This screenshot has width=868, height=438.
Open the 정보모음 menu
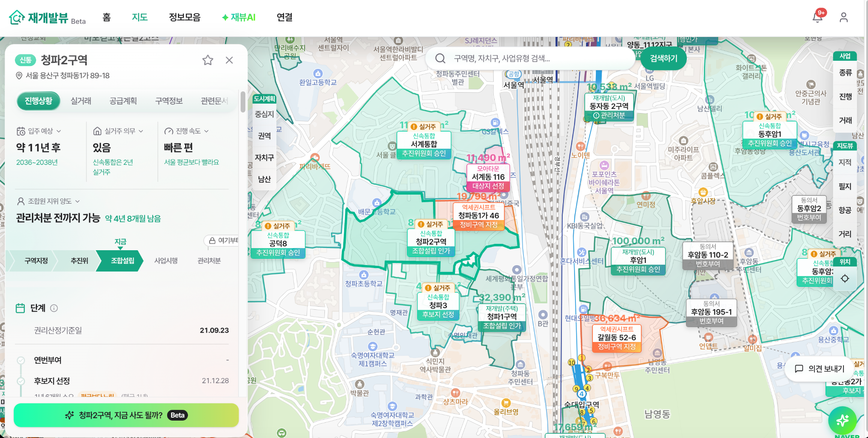click(x=185, y=17)
